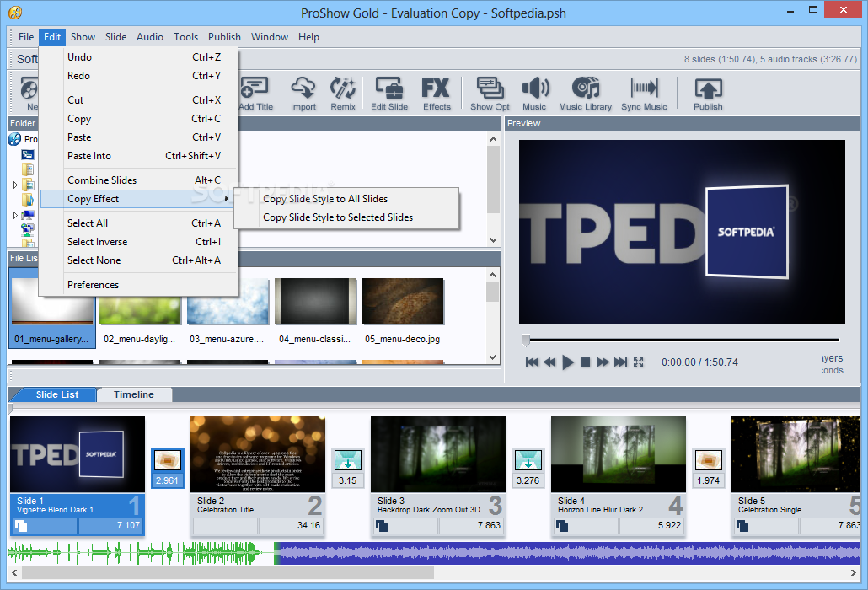
Task: Click the slide list horizontal scrollbar
Action: click(x=228, y=573)
